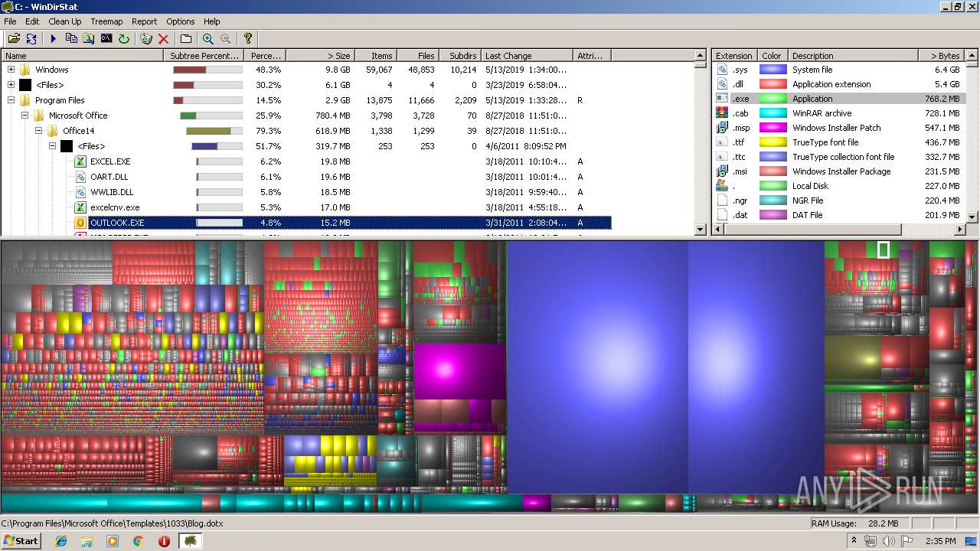This screenshot has height=551, width=980.
Task: Select the NGR File extension row
Action: [x=839, y=201]
